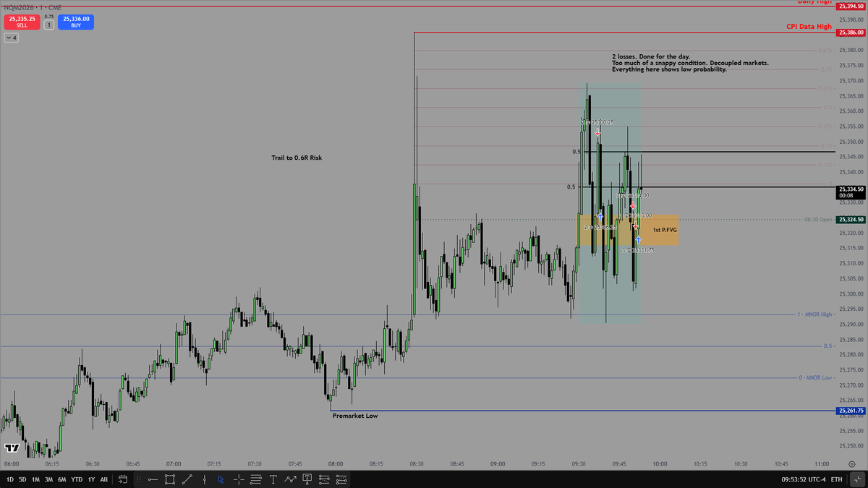This screenshot has height=488, width=868.
Task: Click the favorites toolbar drag handle
Action: (x=138, y=479)
